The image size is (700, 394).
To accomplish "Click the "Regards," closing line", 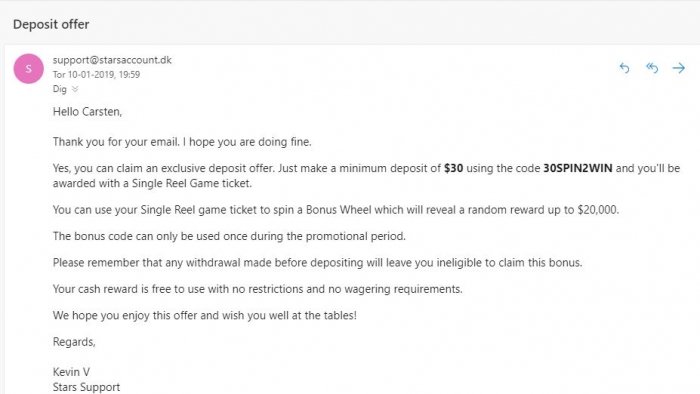I will 74,342.
